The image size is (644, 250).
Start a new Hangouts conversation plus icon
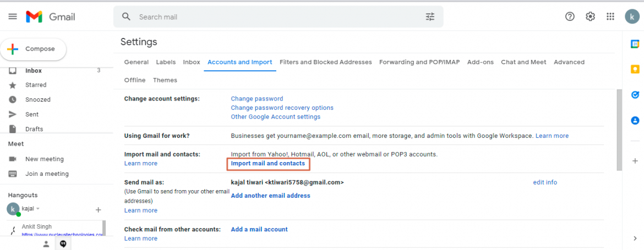pyautogui.click(x=99, y=209)
